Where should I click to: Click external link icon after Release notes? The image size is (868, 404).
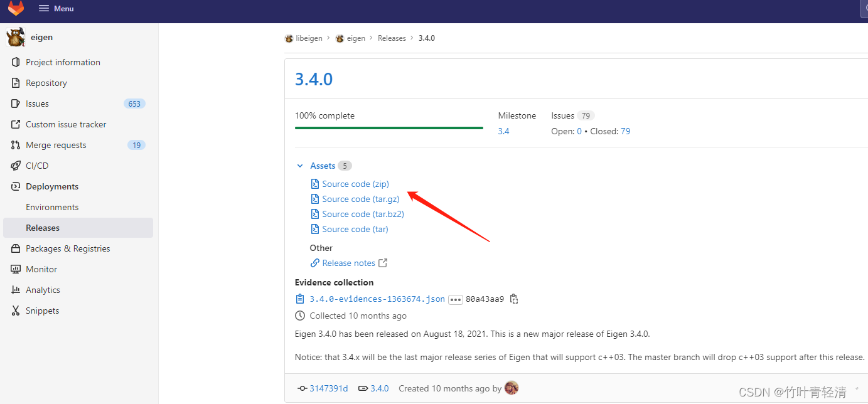click(x=383, y=263)
